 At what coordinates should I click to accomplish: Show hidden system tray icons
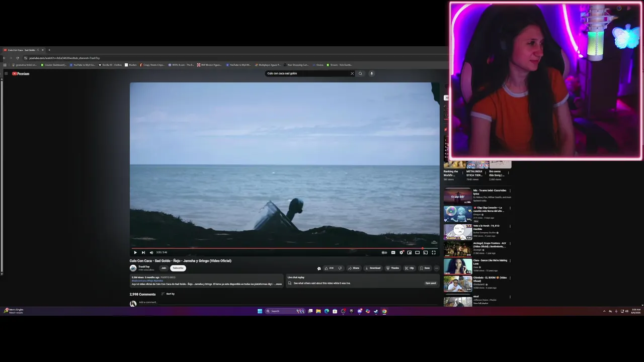click(x=604, y=311)
